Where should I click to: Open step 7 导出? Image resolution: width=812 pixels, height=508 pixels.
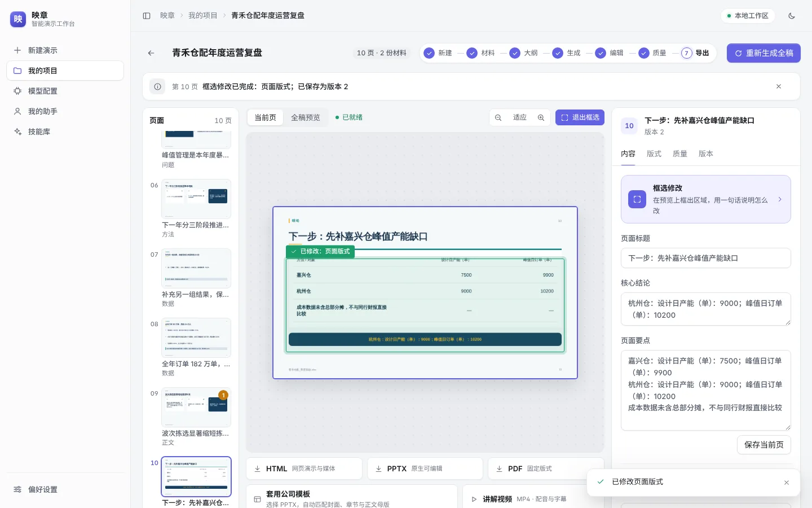click(696, 53)
